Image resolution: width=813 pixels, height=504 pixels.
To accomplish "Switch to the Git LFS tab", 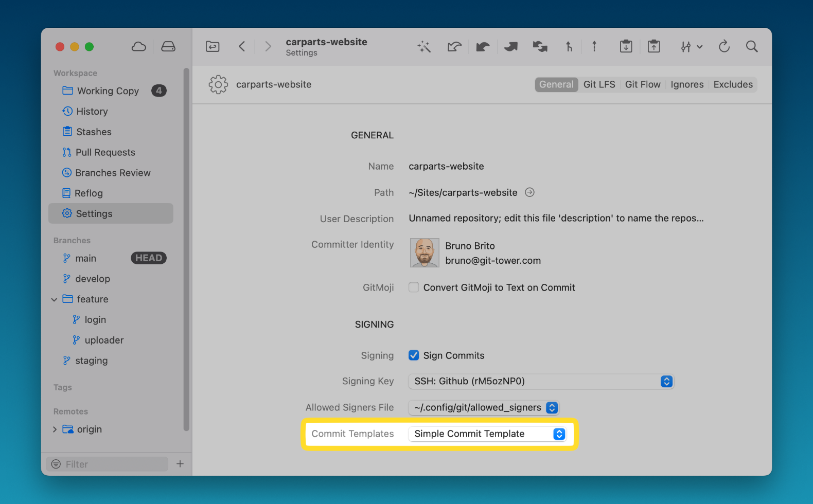I will coord(599,85).
